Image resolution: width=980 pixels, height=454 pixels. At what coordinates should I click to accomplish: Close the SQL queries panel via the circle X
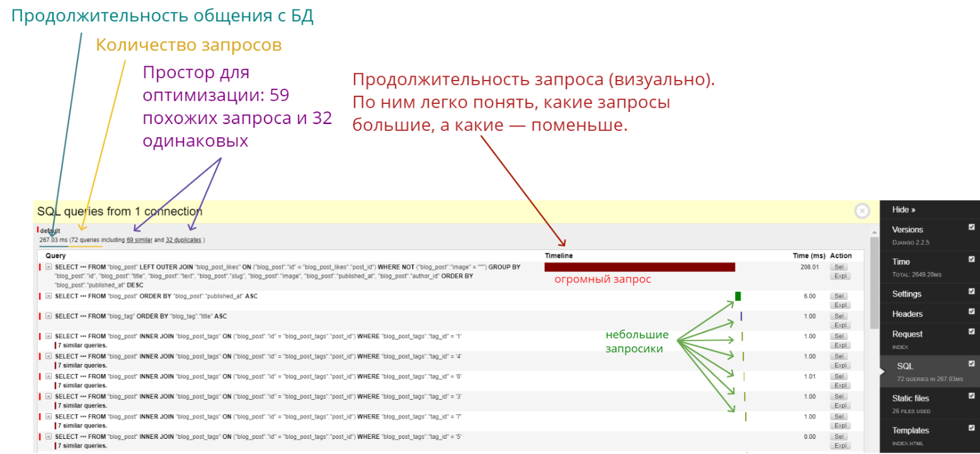(x=862, y=211)
